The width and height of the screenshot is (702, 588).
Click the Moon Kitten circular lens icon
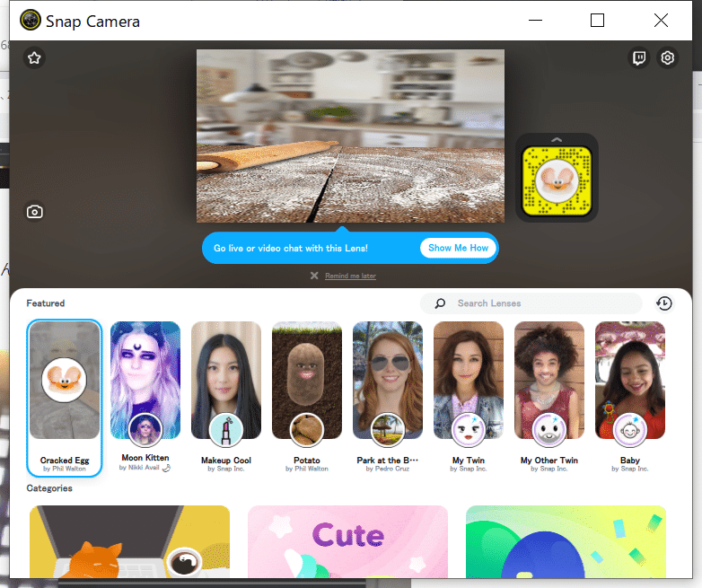point(145,430)
